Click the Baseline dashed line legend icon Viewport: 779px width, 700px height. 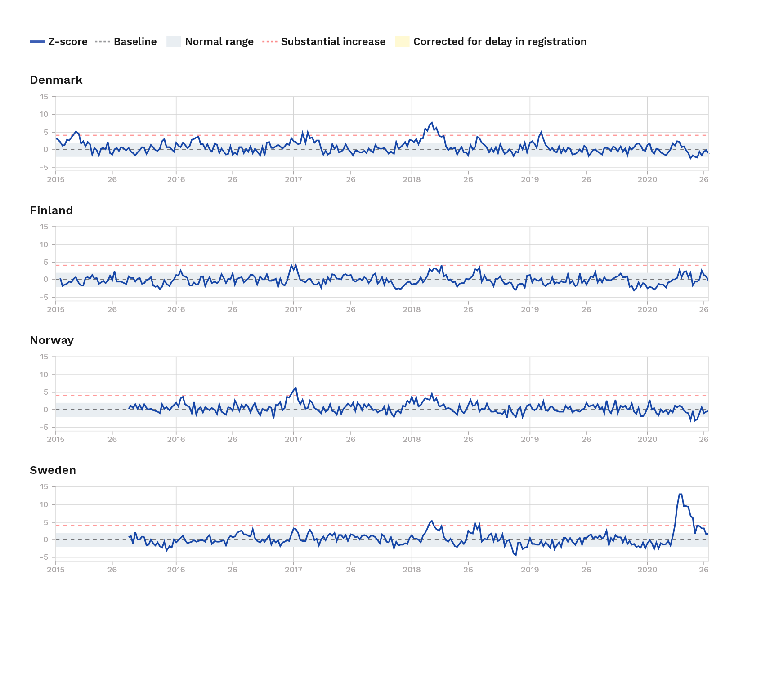(x=103, y=42)
